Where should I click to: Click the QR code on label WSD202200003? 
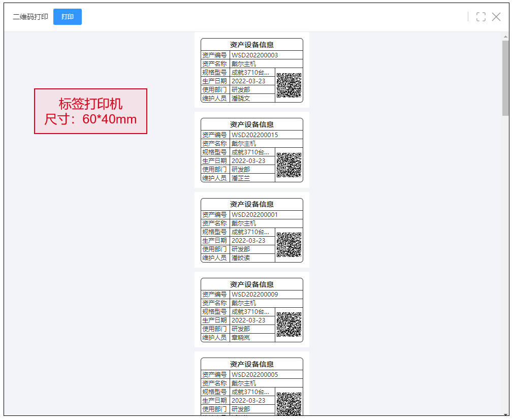[x=289, y=85]
